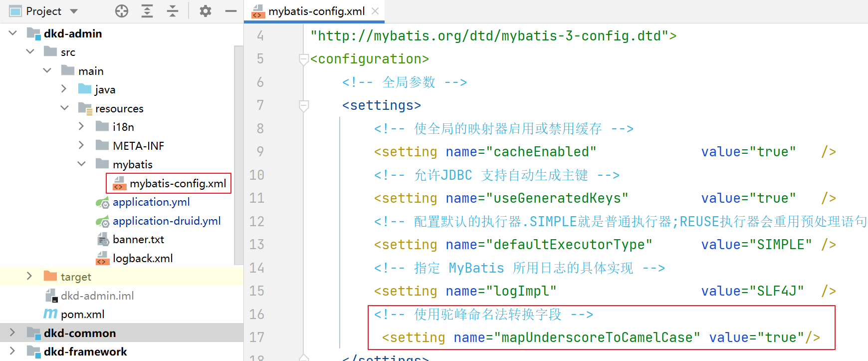Fold the configuration tag in gutter
This screenshot has width=868, height=361.
point(304,59)
